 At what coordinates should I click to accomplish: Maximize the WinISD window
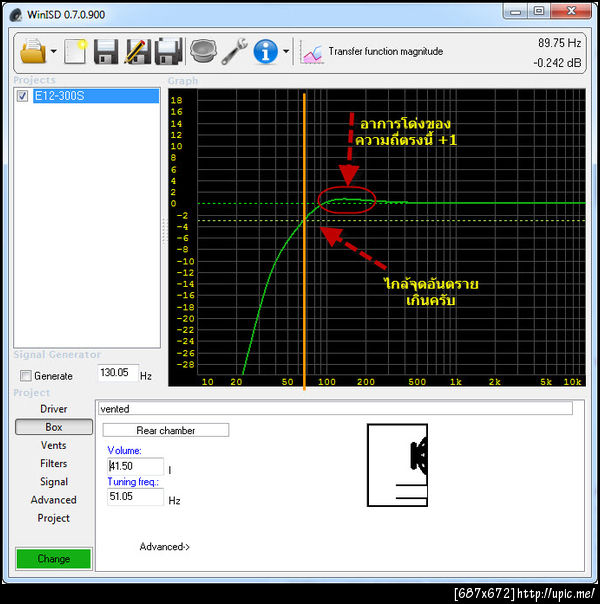(x=539, y=11)
